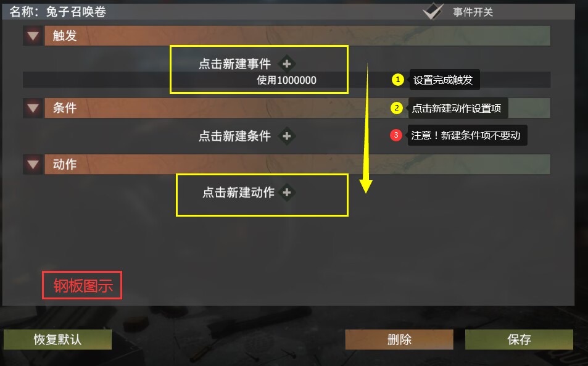Click the 点击新建条件 label
The width and height of the screenshot is (588, 366).
234,136
